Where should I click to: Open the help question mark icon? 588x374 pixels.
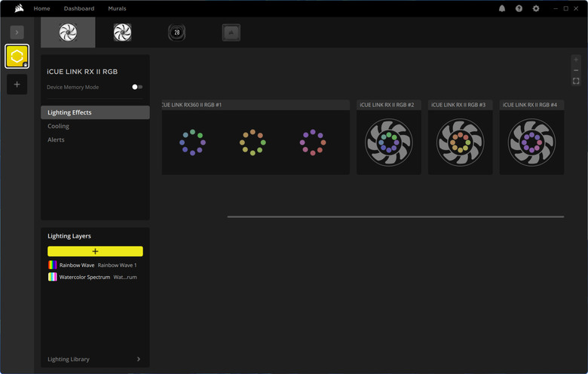point(519,8)
